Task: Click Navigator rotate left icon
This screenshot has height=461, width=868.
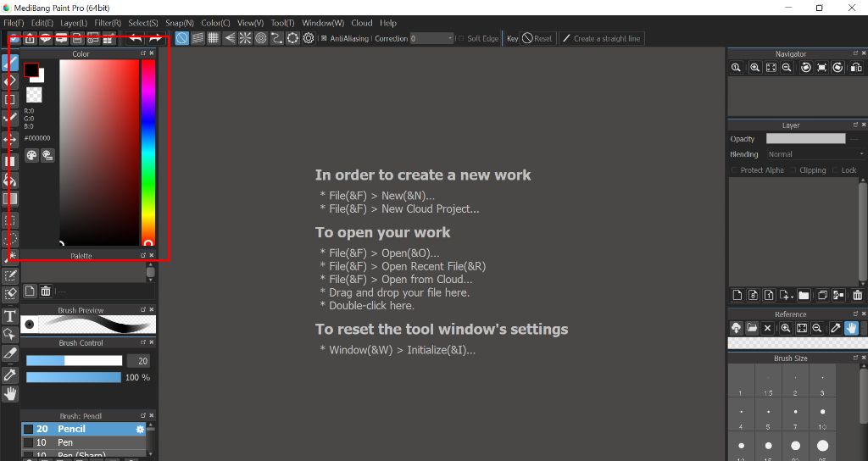Action: click(806, 68)
